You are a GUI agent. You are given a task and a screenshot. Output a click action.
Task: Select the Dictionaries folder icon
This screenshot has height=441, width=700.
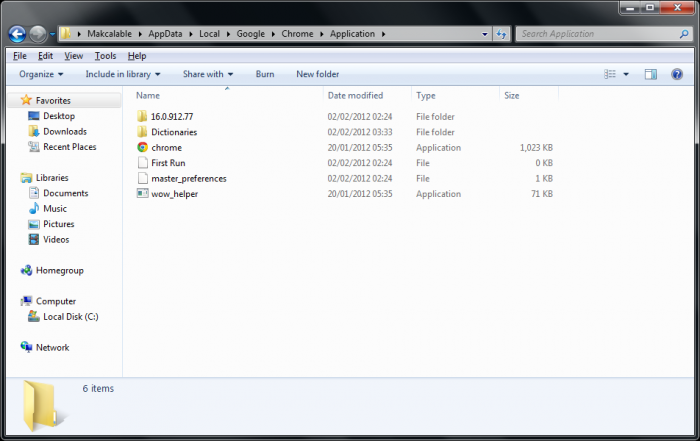[x=142, y=132]
